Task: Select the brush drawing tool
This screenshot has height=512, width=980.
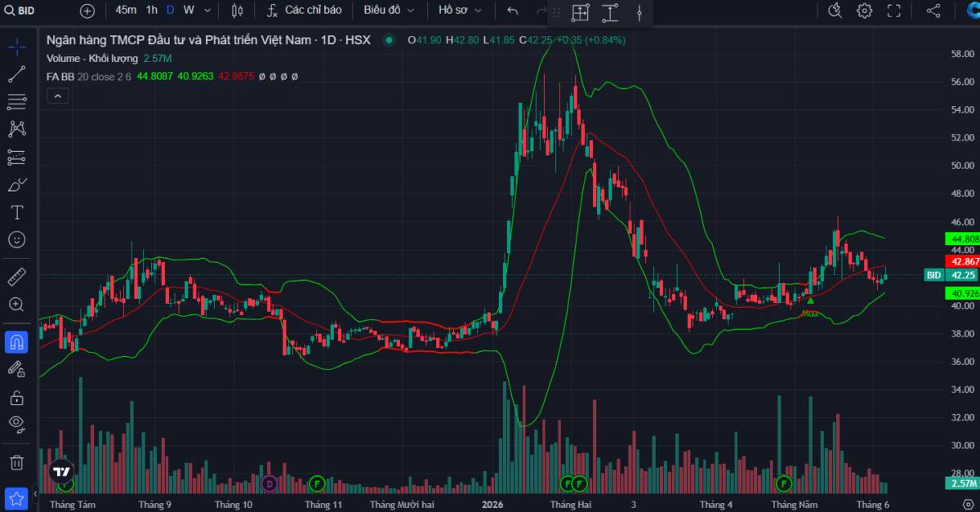Action: (16, 185)
